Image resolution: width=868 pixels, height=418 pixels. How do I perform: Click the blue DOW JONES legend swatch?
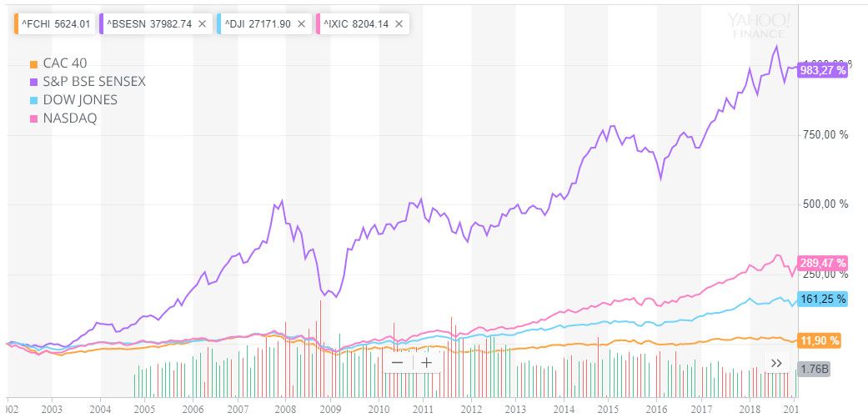[x=33, y=101]
